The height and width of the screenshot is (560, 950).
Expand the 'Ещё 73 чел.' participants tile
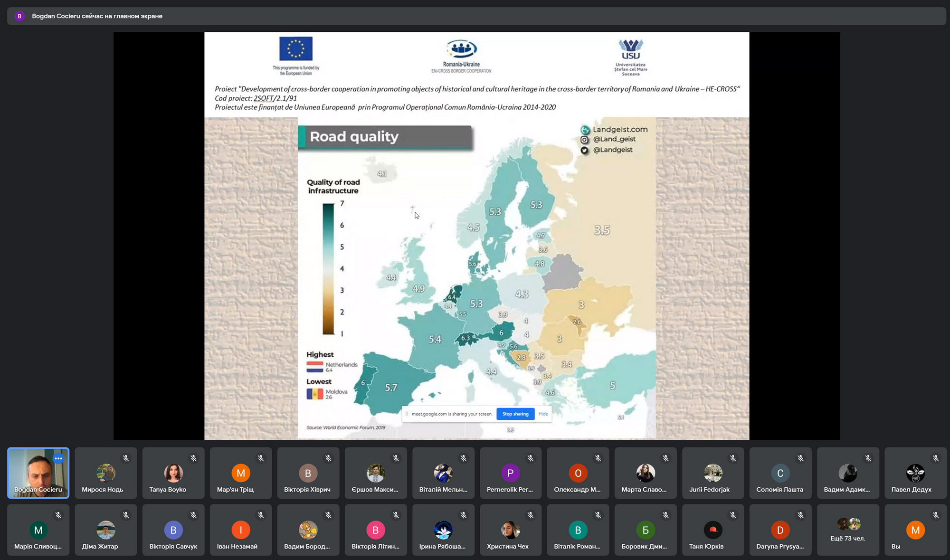click(847, 530)
